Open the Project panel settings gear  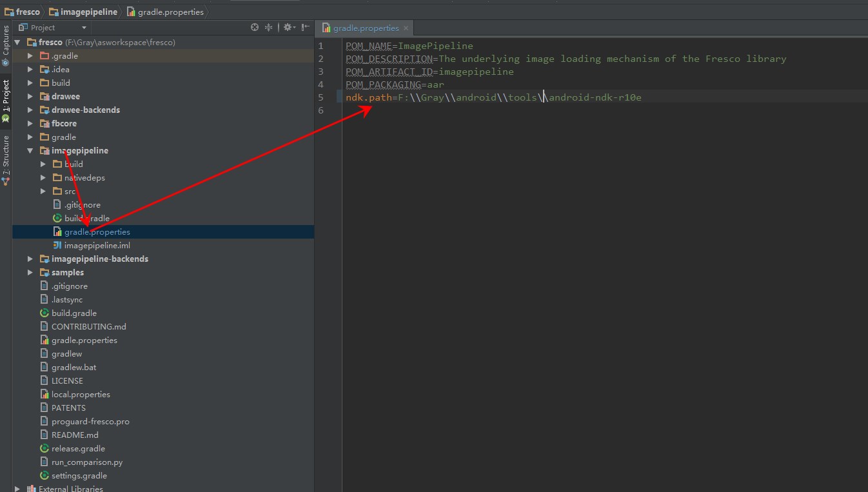coord(288,28)
